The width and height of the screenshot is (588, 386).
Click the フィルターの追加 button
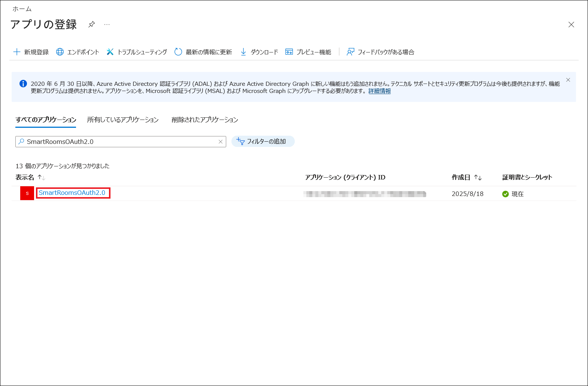[263, 141]
